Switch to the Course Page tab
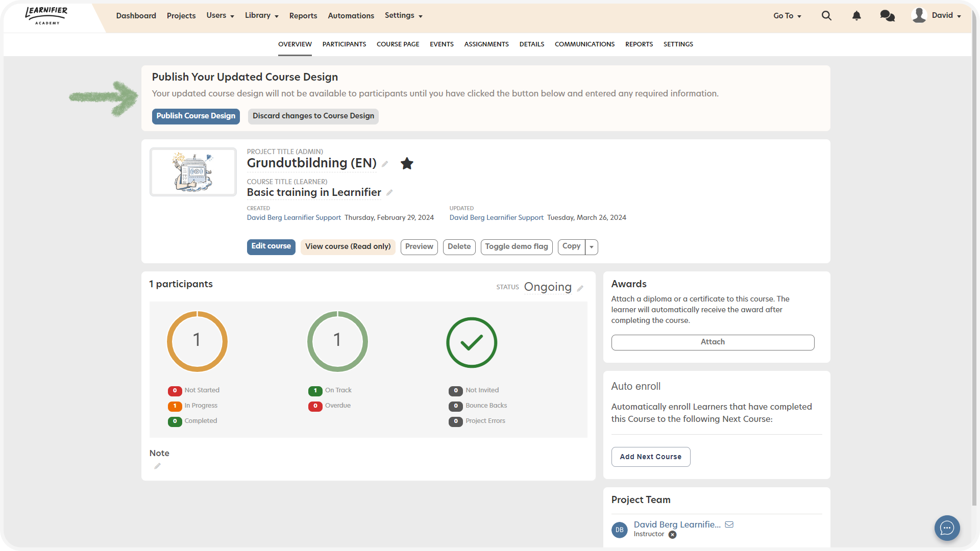Viewport: 980px width, 551px height. [x=398, y=44]
